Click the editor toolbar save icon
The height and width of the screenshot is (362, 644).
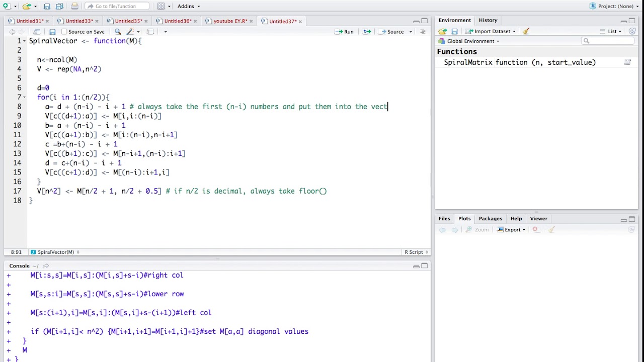point(52,32)
